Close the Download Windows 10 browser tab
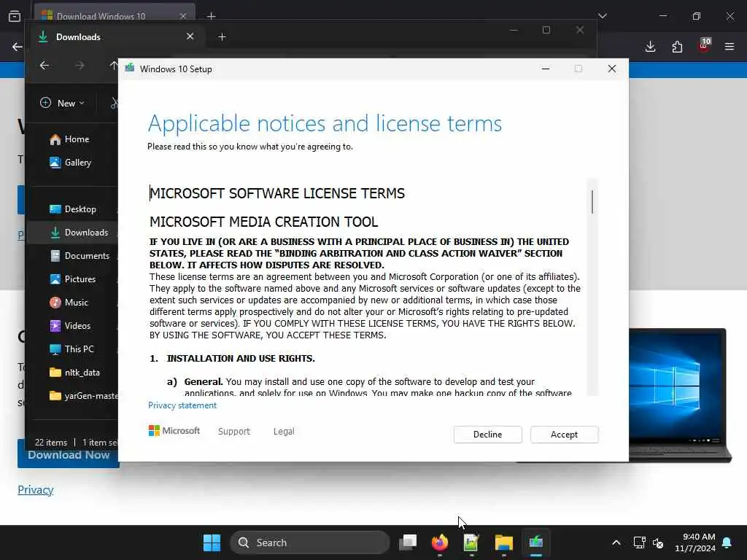The width and height of the screenshot is (747, 560). pyautogui.click(x=183, y=16)
